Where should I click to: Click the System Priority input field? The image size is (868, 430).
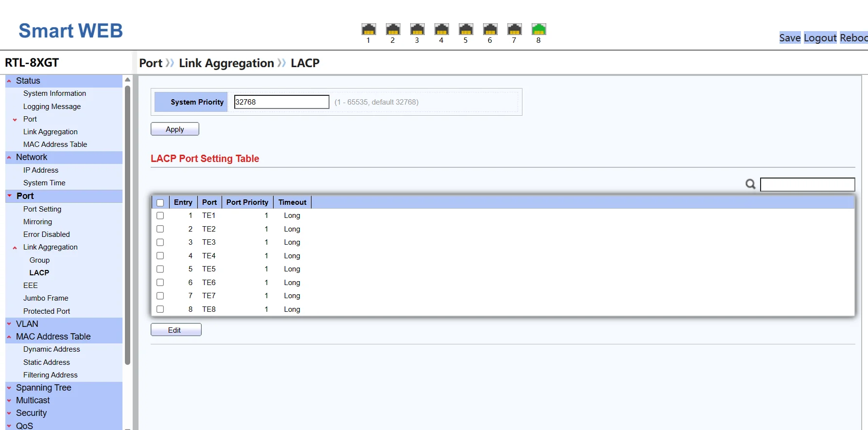click(x=281, y=102)
